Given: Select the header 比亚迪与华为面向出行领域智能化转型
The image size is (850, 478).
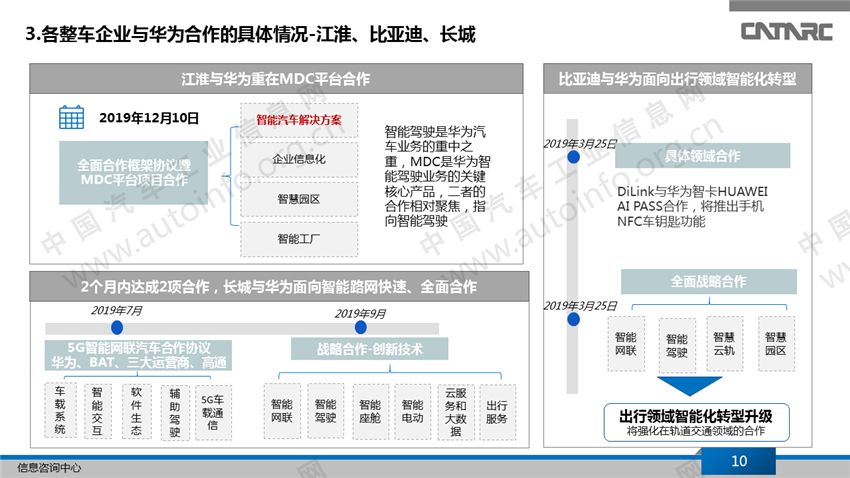Looking at the screenshot, I should pos(678,79).
